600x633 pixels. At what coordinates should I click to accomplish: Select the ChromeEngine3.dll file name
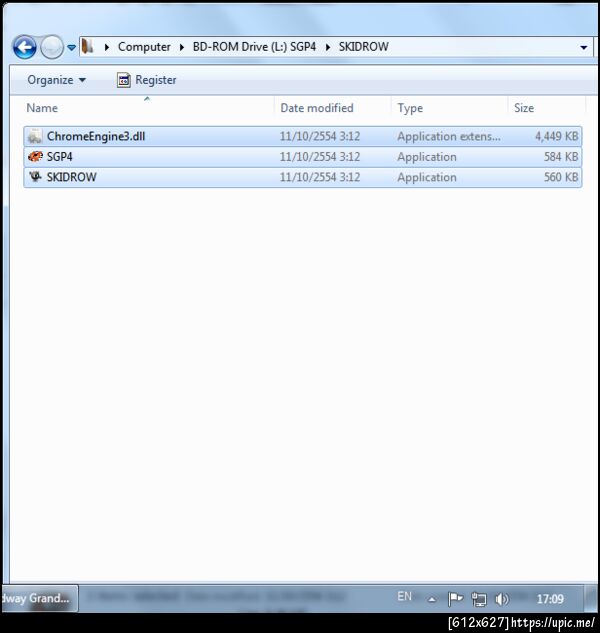click(96, 136)
